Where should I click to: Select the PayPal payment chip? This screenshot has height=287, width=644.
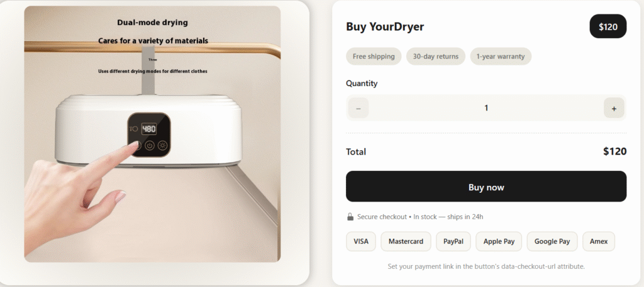(x=453, y=241)
